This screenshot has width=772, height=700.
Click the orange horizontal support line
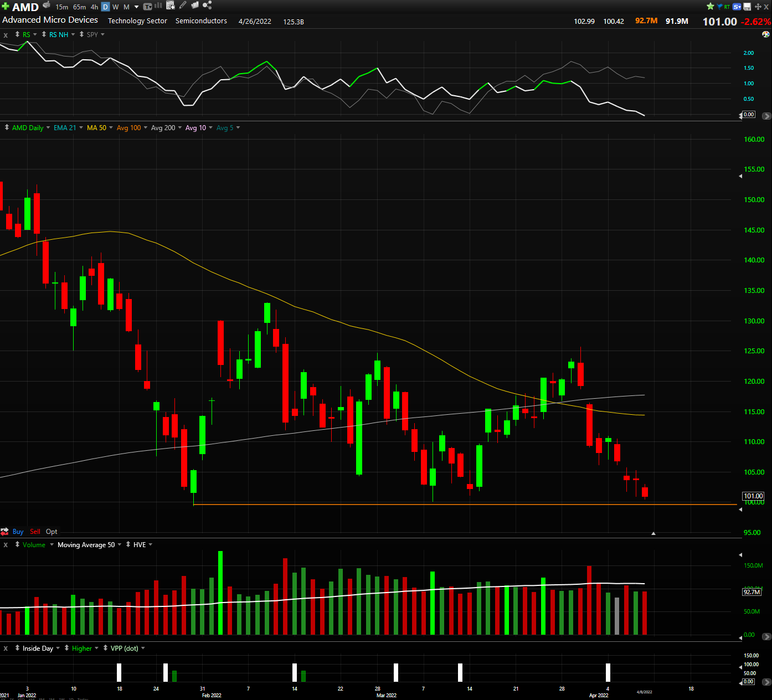click(465, 505)
